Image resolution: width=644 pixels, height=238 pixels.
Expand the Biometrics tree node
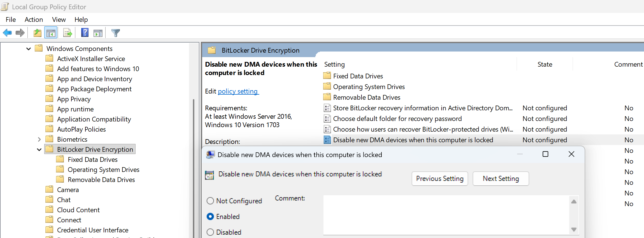[x=39, y=139]
